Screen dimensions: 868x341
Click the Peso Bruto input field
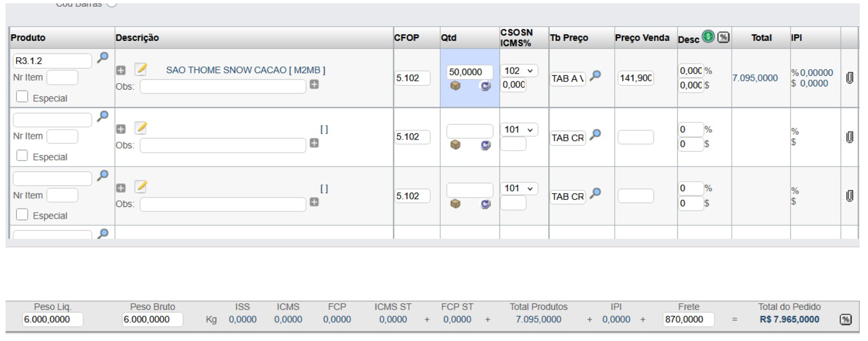[152, 319]
